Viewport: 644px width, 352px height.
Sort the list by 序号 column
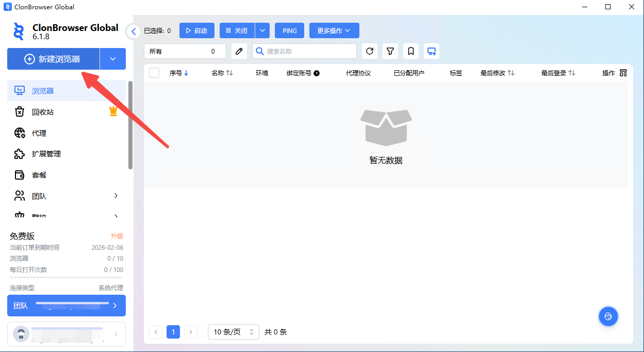[179, 73]
